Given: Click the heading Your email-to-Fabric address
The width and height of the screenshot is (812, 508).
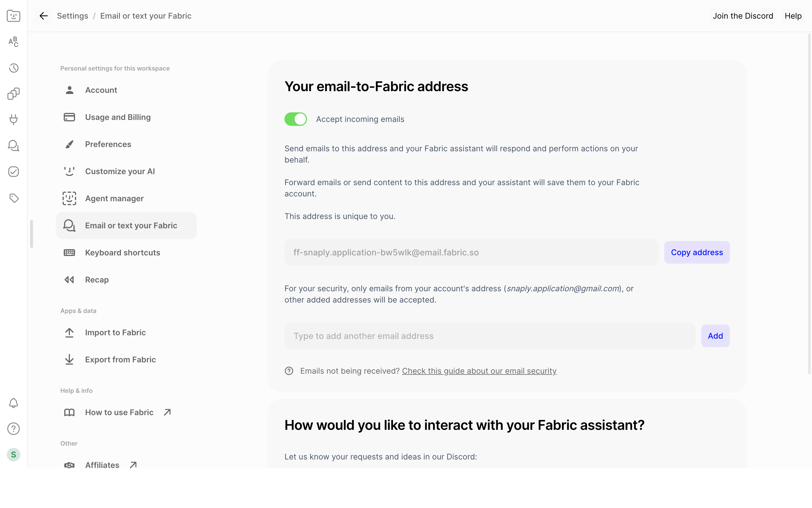Looking at the screenshot, I should 376,86.
